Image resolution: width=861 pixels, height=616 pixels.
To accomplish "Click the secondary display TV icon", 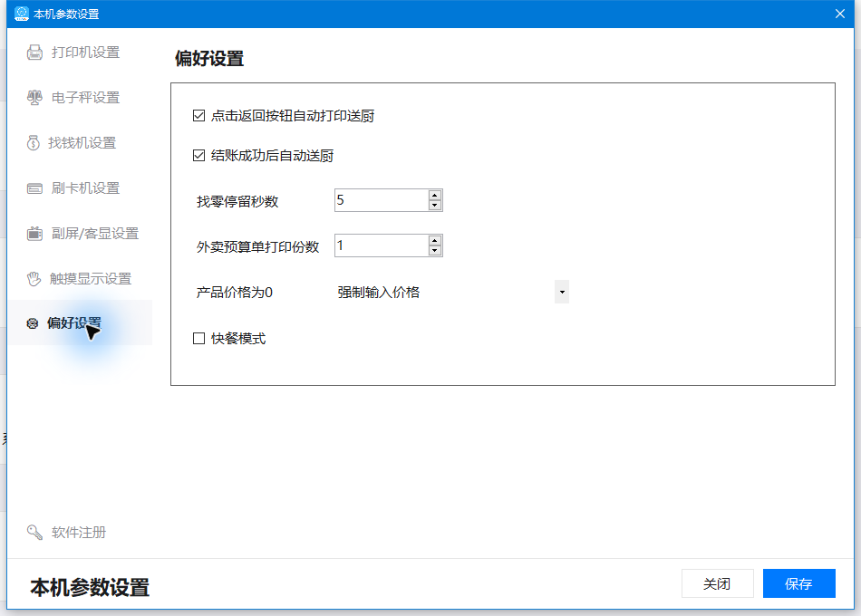I will 34,234.
